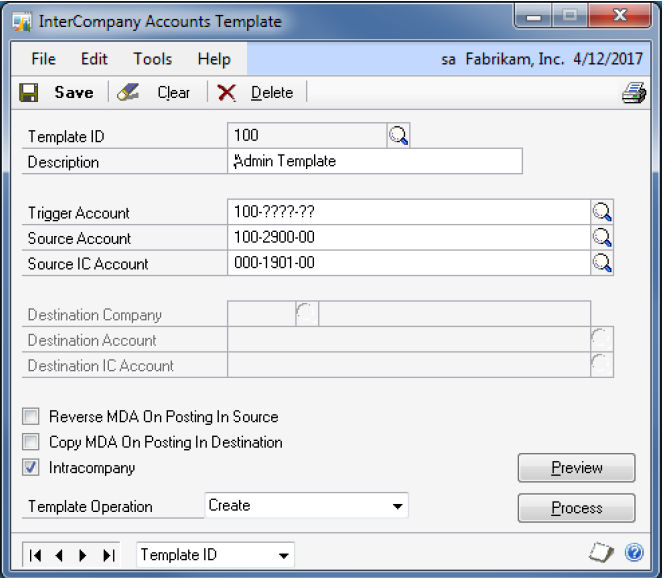This screenshot has width=665, height=578.
Task: Click the Process button
Action: click(x=576, y=508)
